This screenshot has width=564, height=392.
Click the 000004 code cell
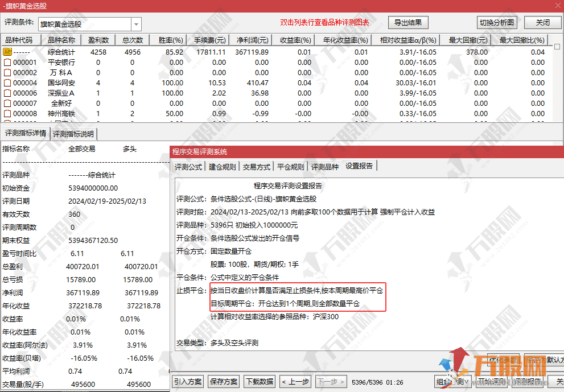coord(25,82)
